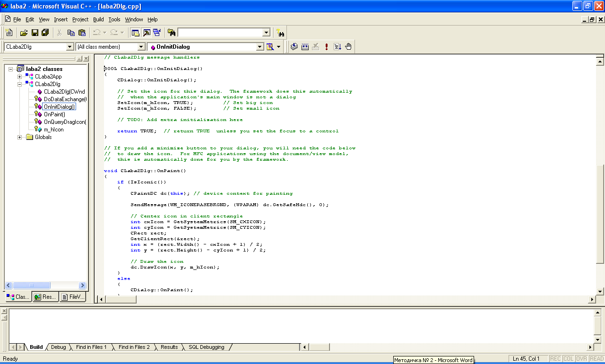Open the File menu

pos(17,19)
